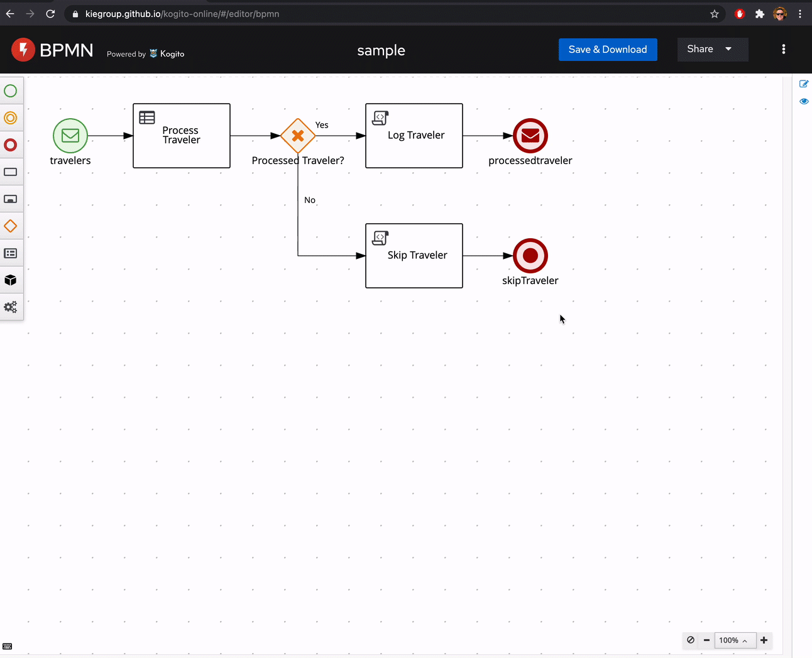Expand the Share dropdown
The height and width of the screenshot is (658, 812).
712,49
